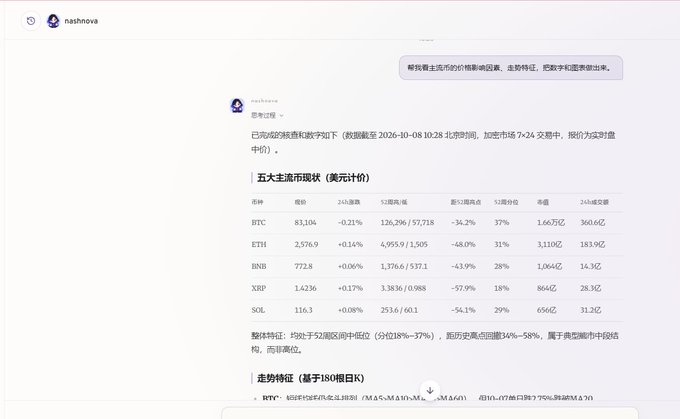This screenshot has height=419, width=680.
Task: Click ETH market cap 3,110亿
Action: [549, 245]
